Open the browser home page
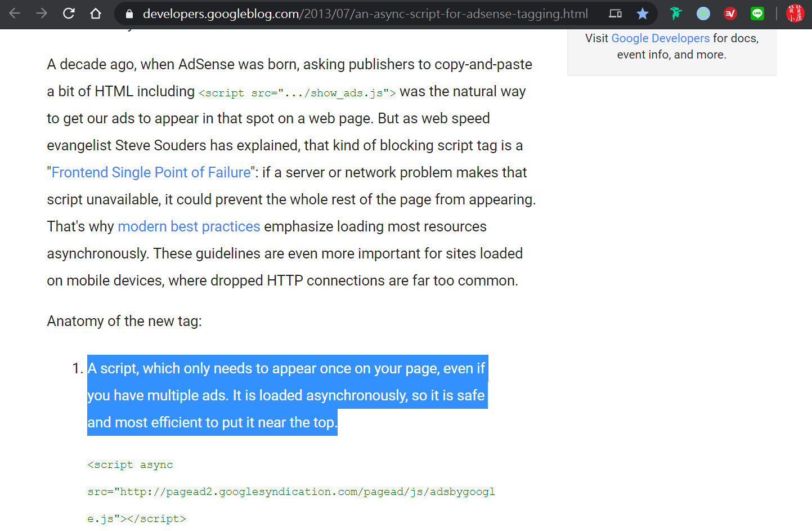812x531 pixels. (96, 14)
